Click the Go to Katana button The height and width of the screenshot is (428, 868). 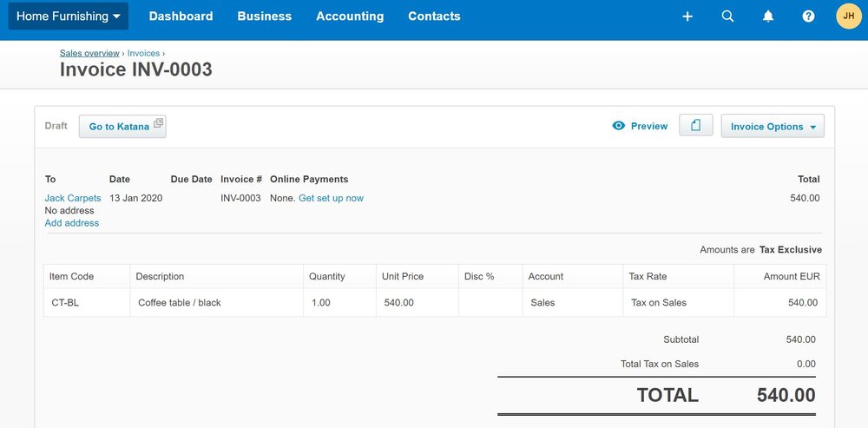point(122,126)
